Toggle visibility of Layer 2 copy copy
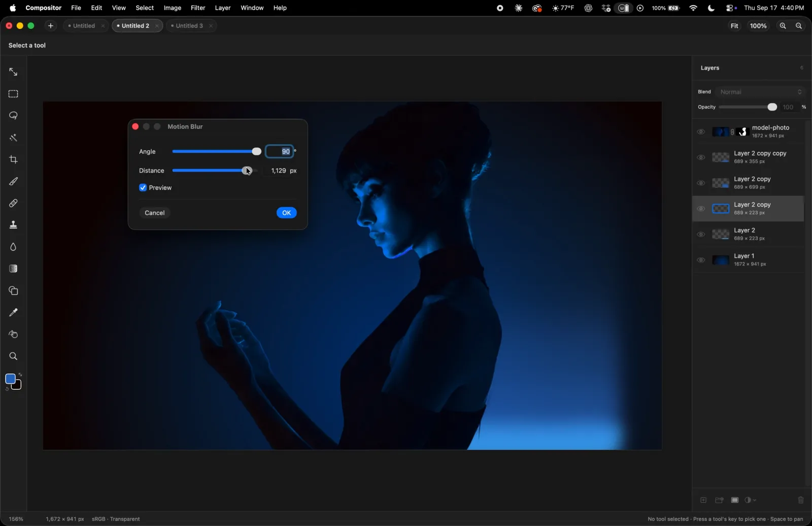This screenshot has height=526, width=812. 701,157
